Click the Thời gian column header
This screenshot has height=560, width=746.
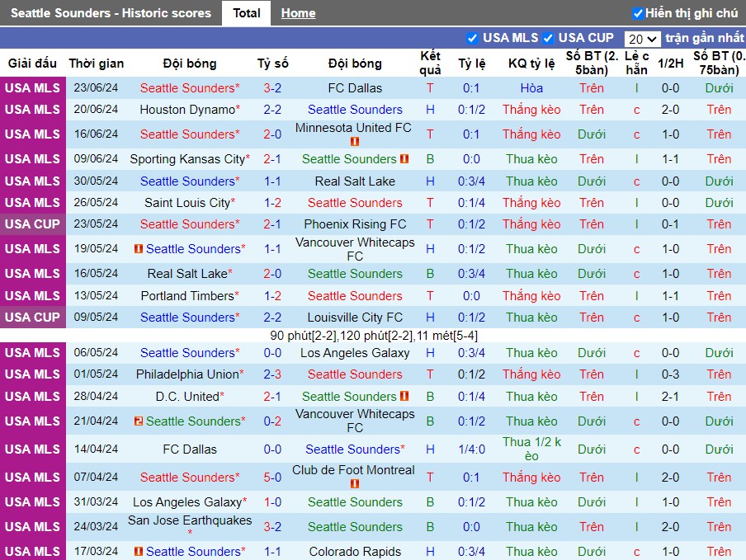tap(97, 64)
